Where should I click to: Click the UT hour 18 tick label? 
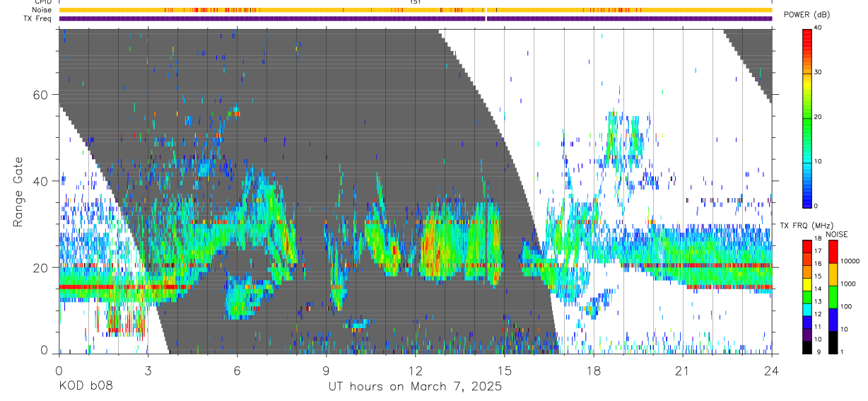click(x=593, y=369)
